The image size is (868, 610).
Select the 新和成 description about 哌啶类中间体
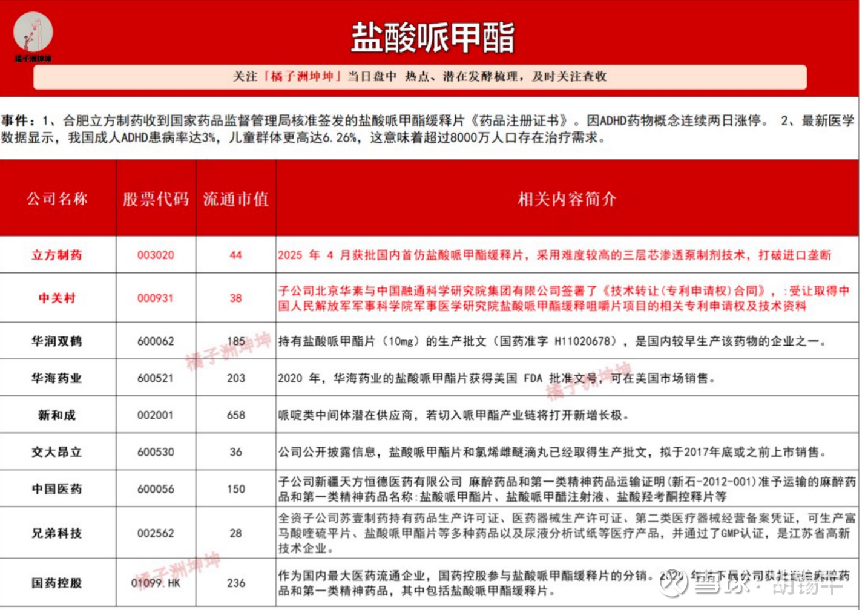454,415
